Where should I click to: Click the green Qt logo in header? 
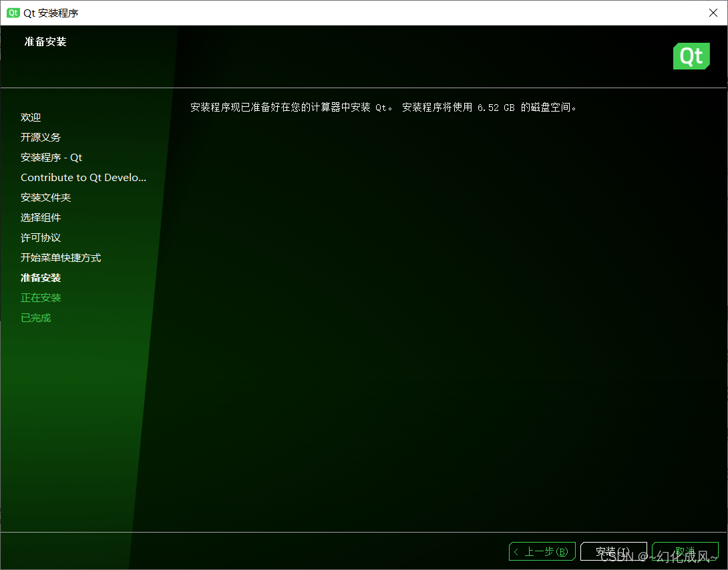[691, 56]
